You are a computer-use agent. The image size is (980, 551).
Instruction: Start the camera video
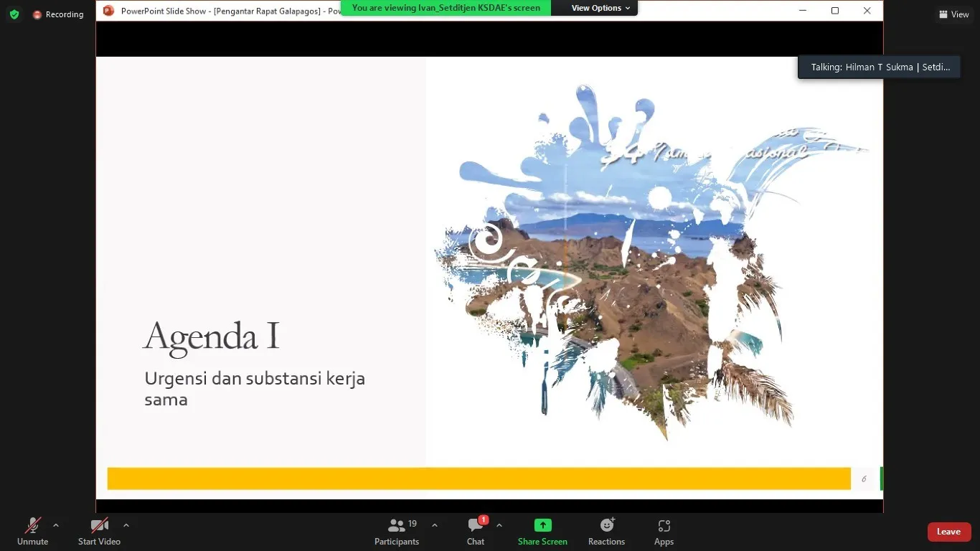(99, 531)
